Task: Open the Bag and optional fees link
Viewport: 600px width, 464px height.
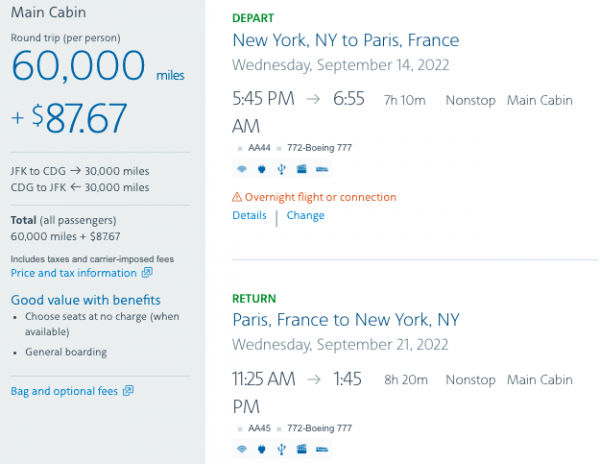Action: (64, 391)
